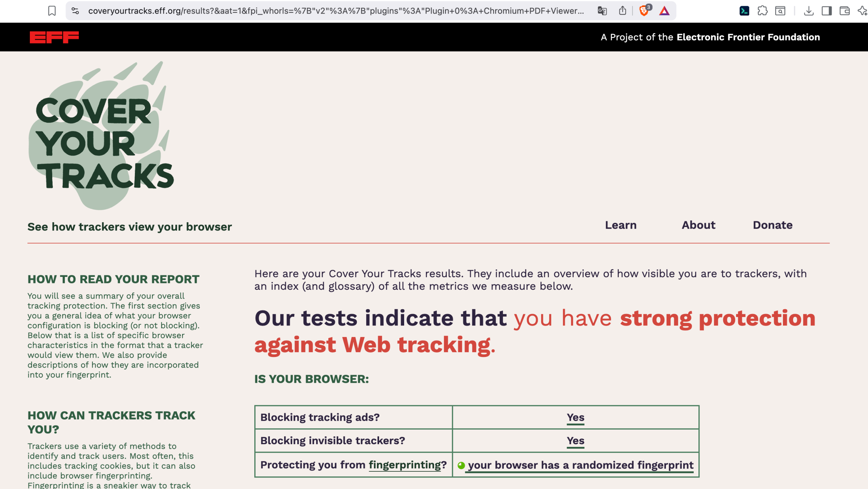
Task: Click 'strong protection against Web tracking' headline
Action: 535,332
